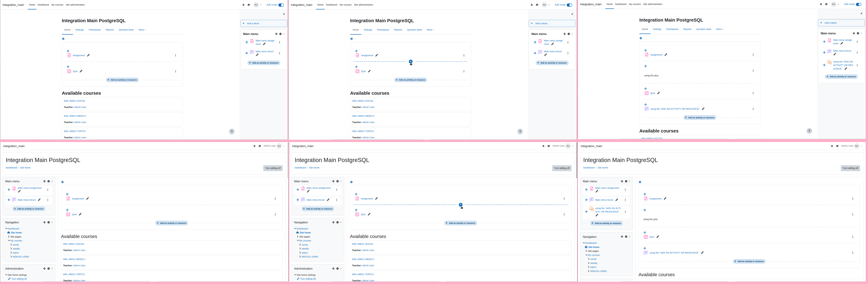This screenshot has height=284, width=868.
Task: Click Turn editing off link, bottom-middle Administration block
Action: pos(308,279)
